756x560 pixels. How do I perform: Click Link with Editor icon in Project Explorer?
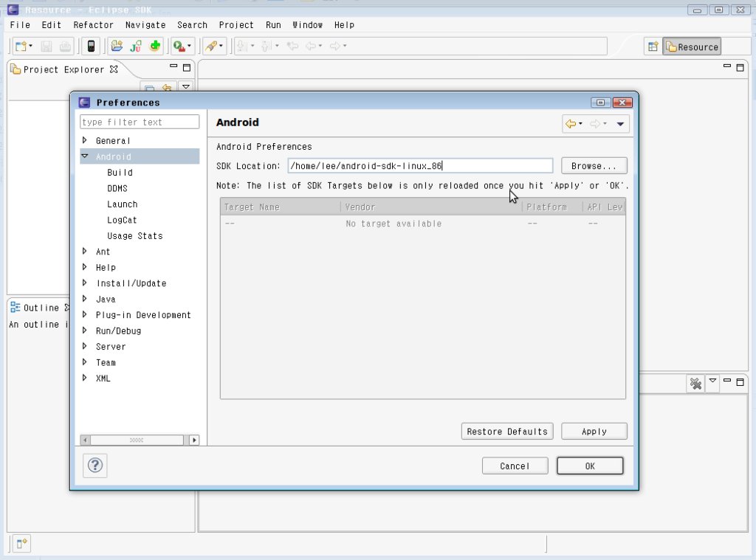(167, 88)
